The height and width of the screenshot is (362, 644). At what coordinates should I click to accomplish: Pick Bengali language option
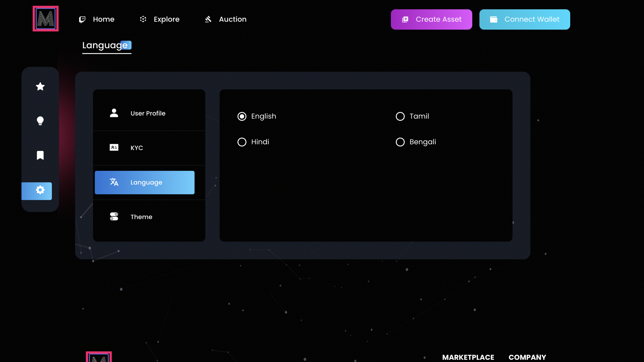400,142
